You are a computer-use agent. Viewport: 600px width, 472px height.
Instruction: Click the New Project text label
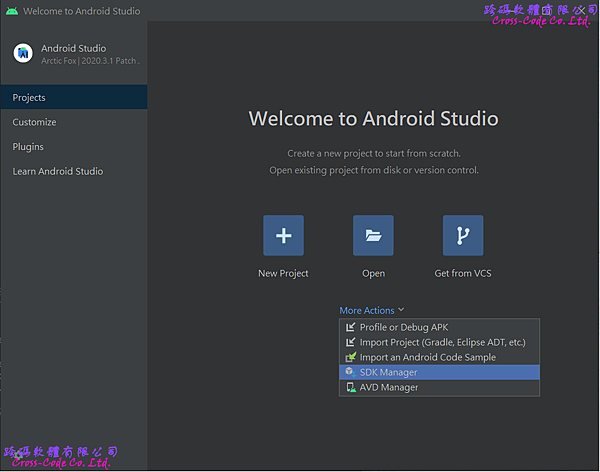[x=283, y=273]
